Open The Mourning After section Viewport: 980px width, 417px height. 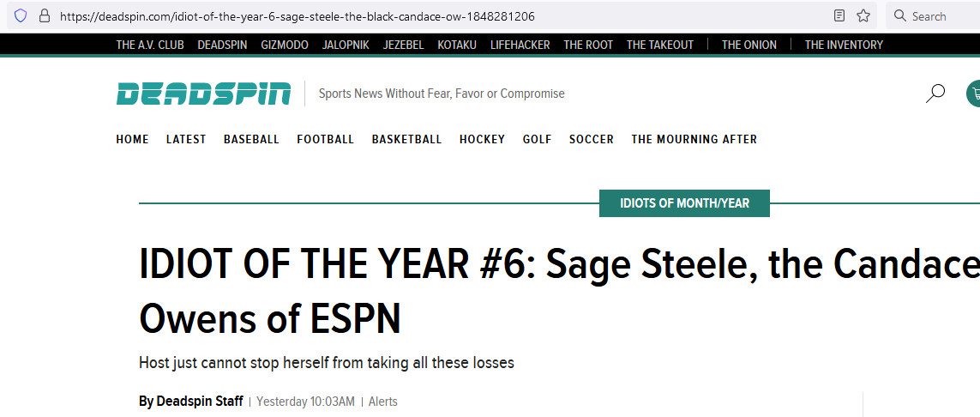coord(694,139)
